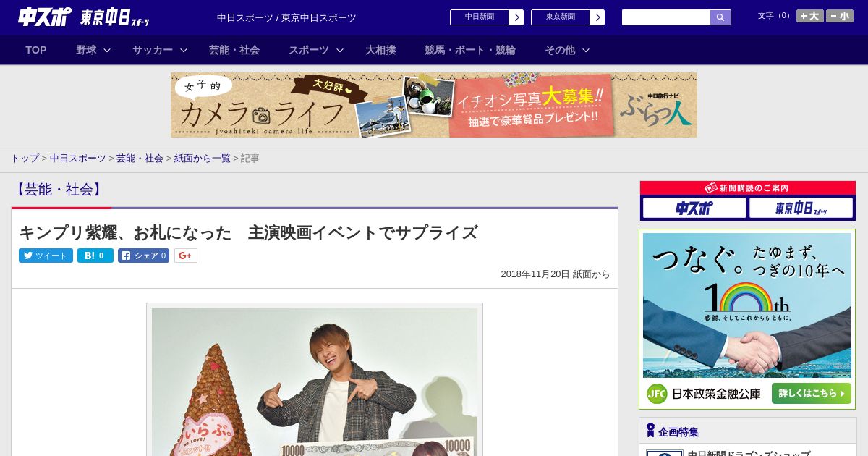Click arrow next to 東京新聞
The width and height of the screenshot is (868, 456).
point(597,17)
